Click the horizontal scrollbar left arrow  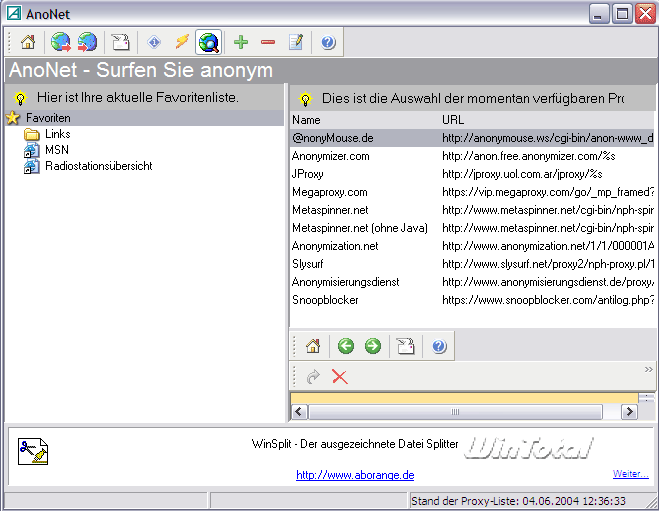tap(299, 411)
